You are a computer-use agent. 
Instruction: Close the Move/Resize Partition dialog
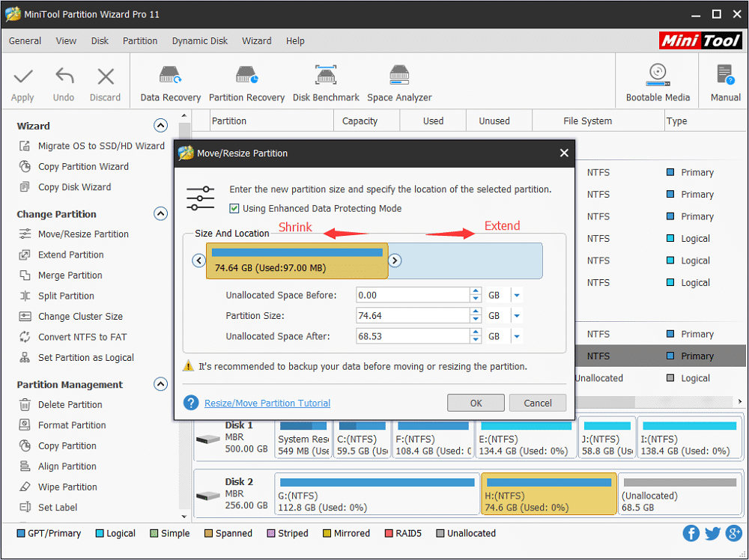564,153
